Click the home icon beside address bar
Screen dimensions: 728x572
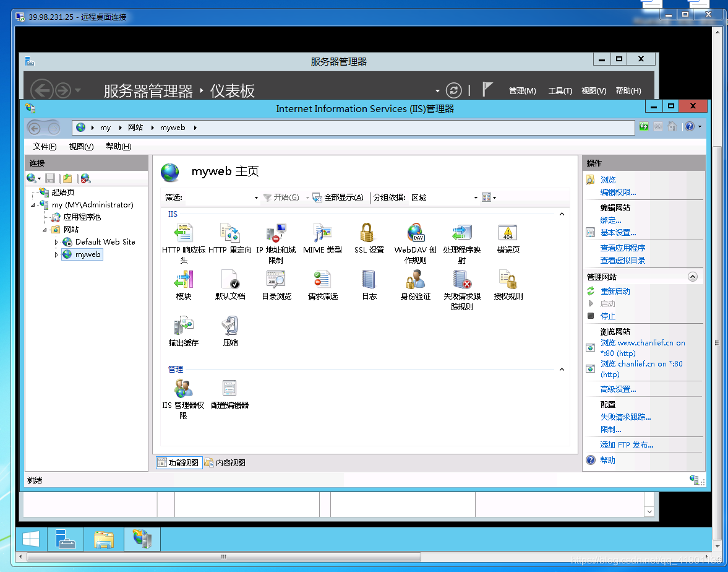672,126
